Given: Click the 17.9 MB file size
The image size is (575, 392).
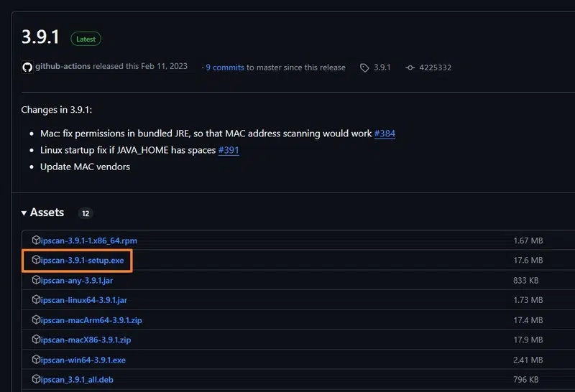Looking at the screenshot, I should click(x=528, y=340).
